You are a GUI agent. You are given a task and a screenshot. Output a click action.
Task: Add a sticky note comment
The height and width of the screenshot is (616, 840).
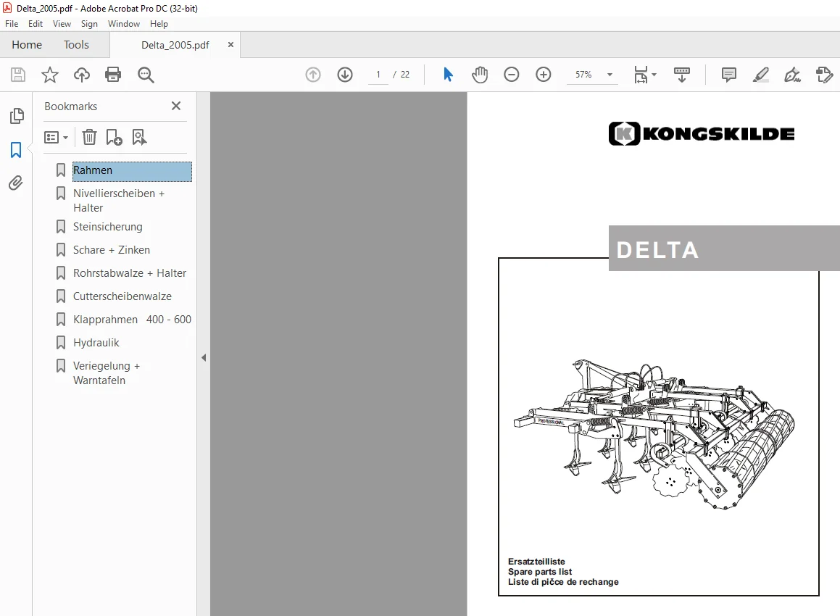click(x=729, y=75)
